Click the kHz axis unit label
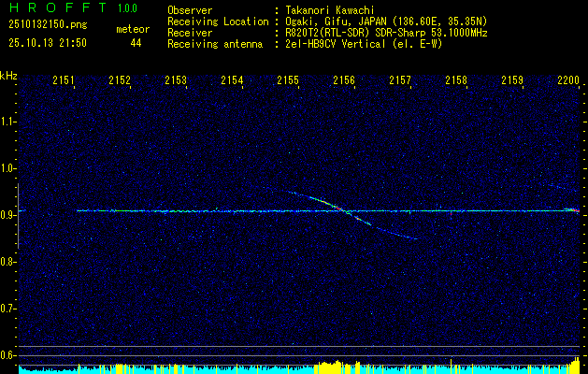588x374 pixels. pos(8,75)
